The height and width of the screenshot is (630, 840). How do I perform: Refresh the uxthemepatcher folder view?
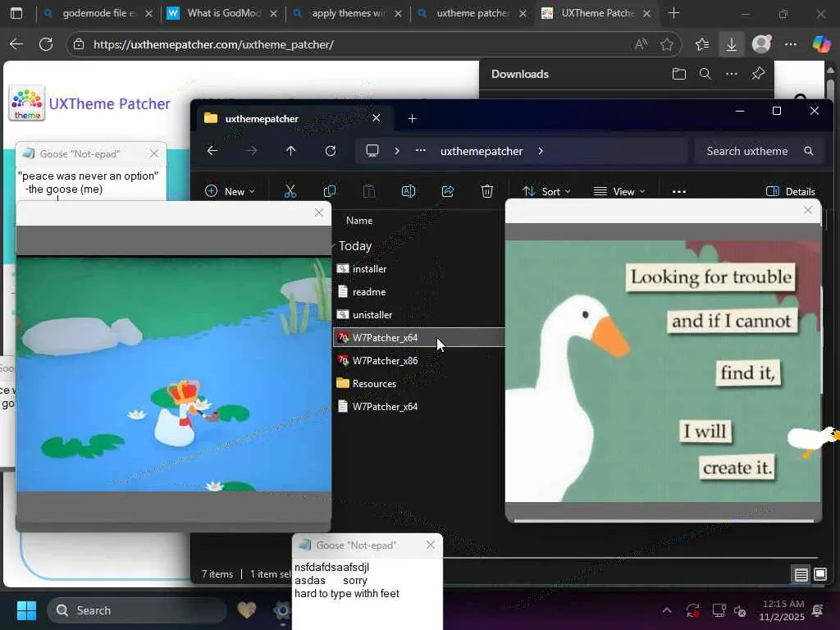331,151
